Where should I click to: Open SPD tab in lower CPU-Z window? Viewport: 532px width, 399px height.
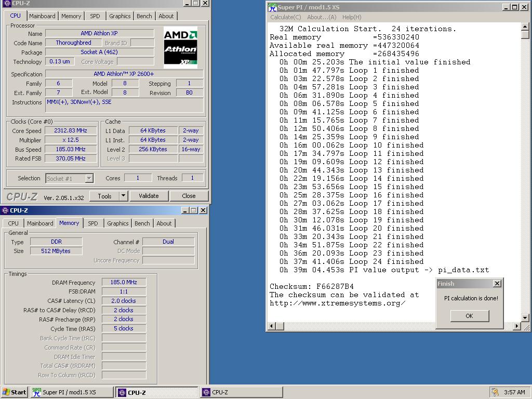pos(92,223)
